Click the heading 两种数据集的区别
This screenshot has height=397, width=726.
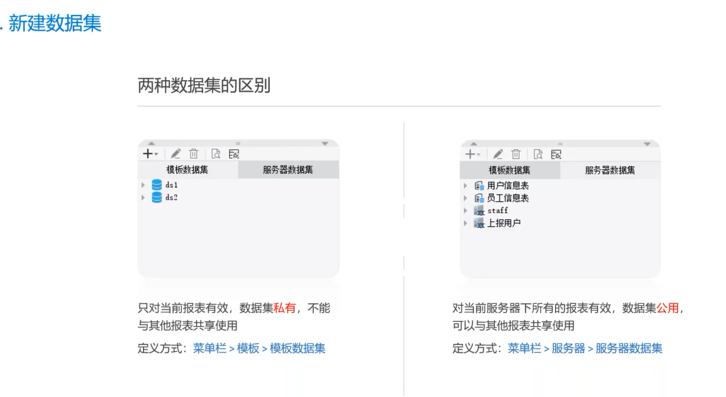point(204,85)
